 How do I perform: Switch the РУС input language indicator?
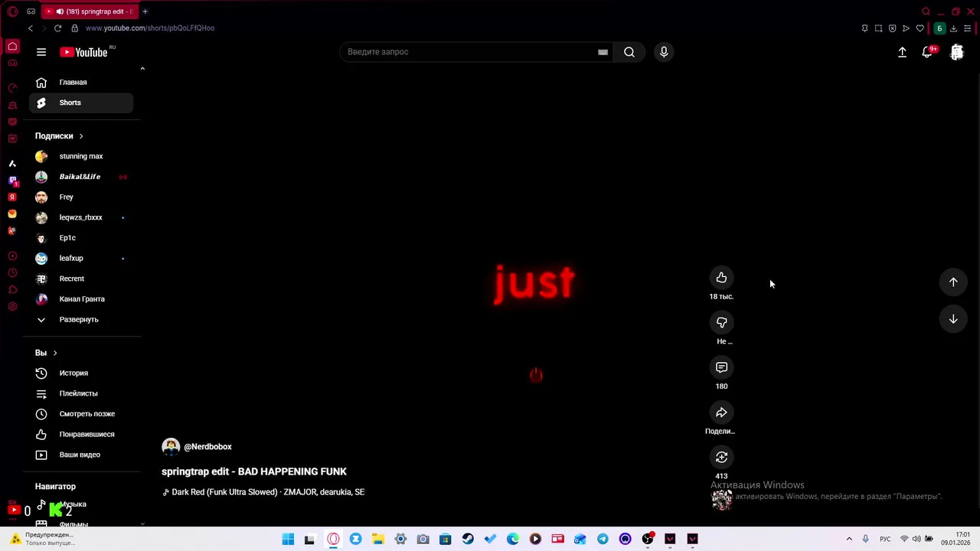pyautogui.click(x=885, y=540)
